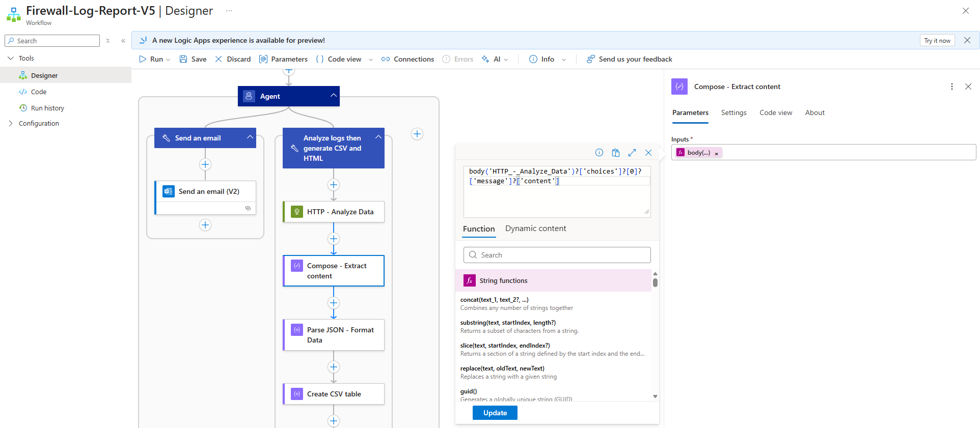The image size is (980, 428).
Task: Expand the expression editor to full screen
Action: 632,153
